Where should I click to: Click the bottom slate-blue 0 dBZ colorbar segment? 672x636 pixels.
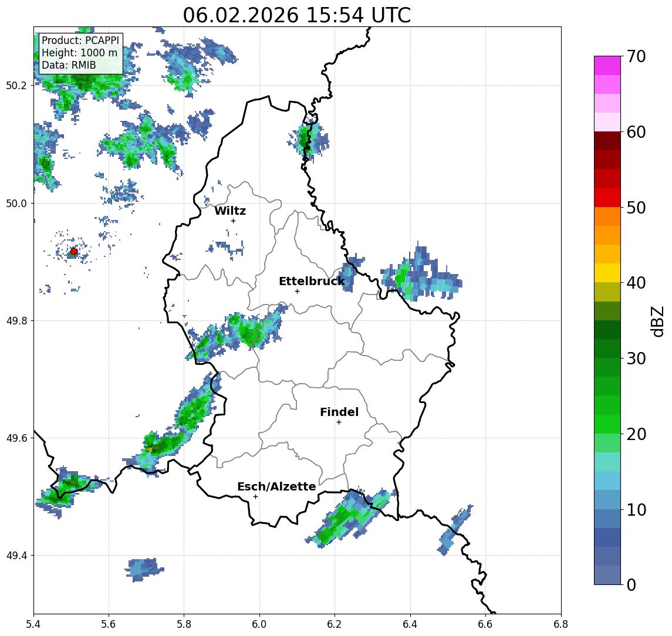[607, 575]
